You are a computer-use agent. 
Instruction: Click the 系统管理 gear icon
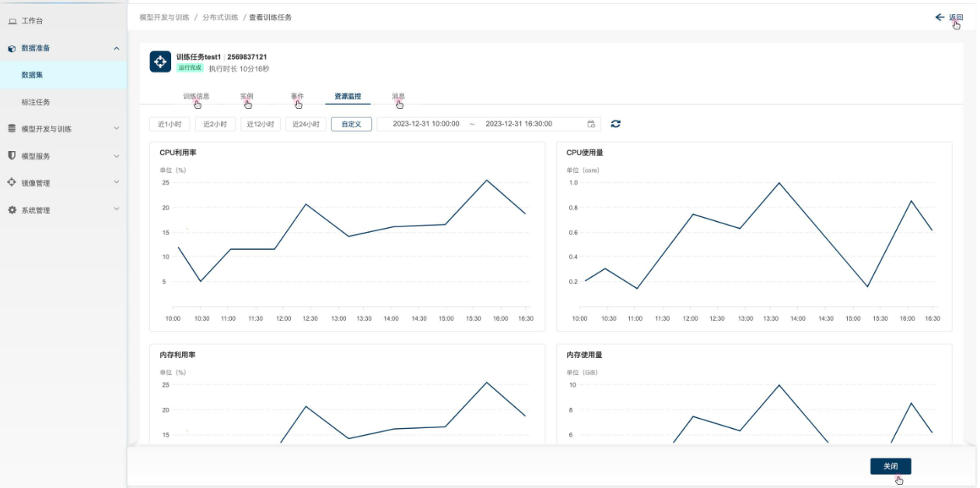pos(12,210)
